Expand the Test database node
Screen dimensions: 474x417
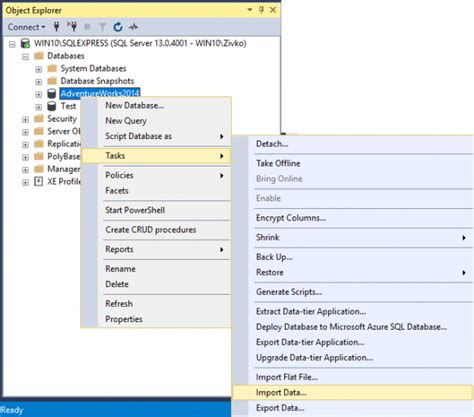[39, 107]
